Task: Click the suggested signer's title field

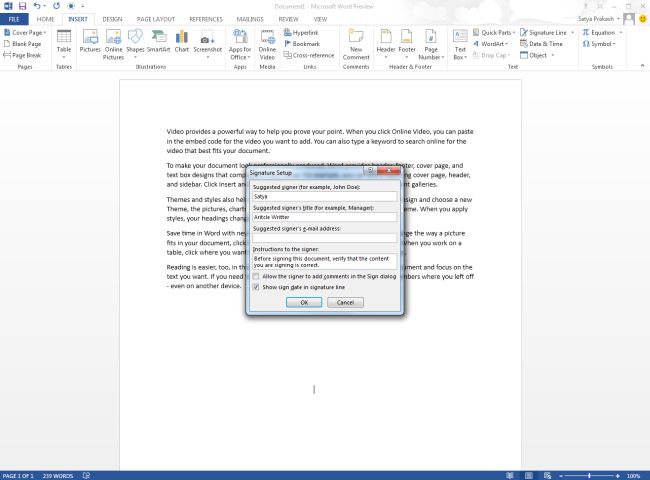Action: (325, 217)
